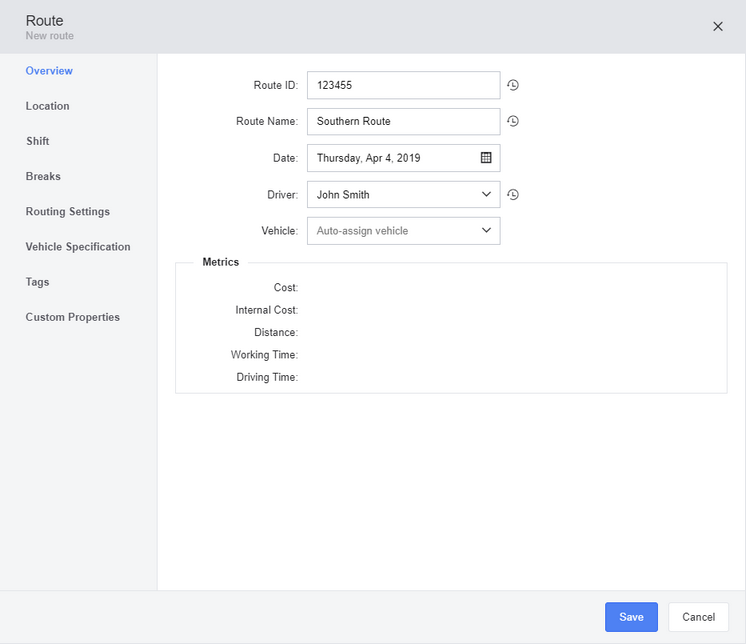Expand the Driver dropdown arrow
This screenshot has height=644, width=746.
(x=486, y=194)
